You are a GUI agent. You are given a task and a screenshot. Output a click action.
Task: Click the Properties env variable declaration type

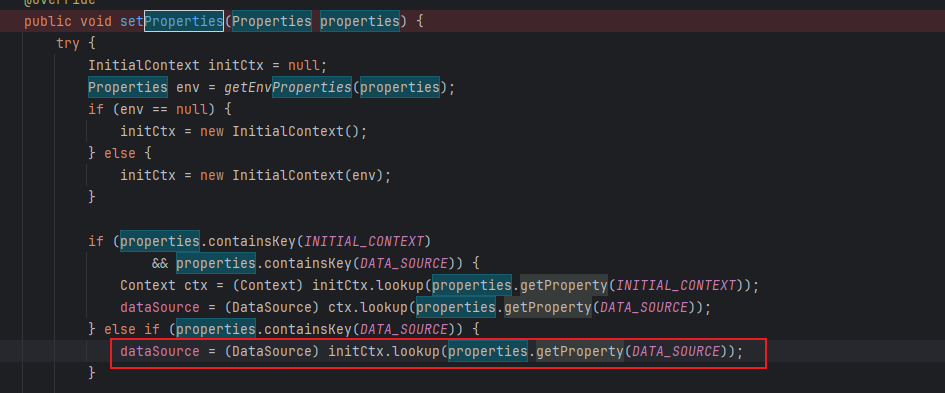click(x=128, y=87)
